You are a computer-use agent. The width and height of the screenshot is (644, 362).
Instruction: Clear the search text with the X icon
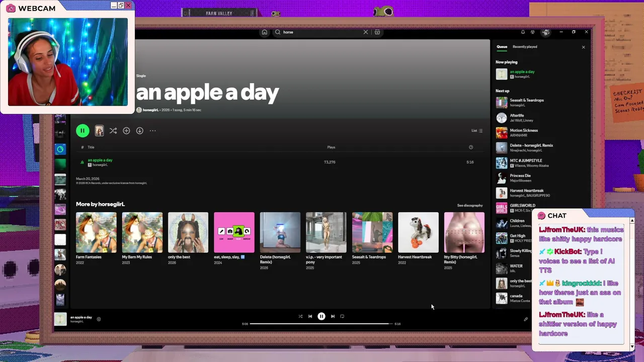tap(366, 32)
